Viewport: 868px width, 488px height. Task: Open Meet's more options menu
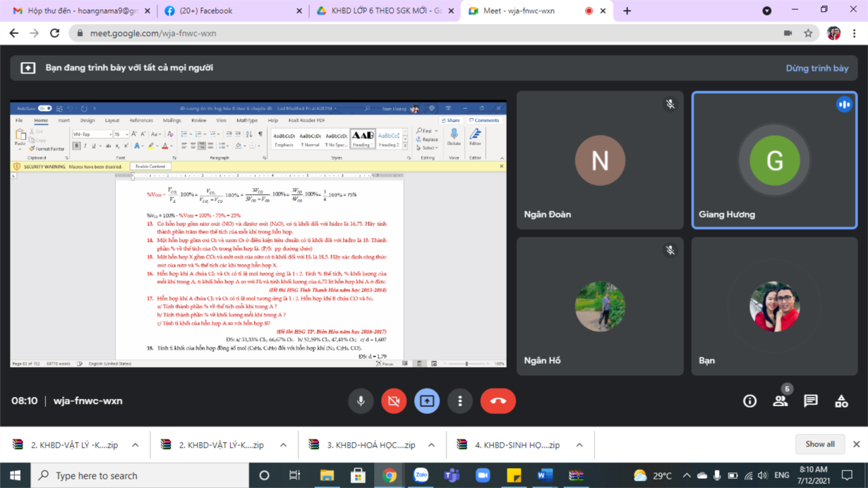[460, 401]
